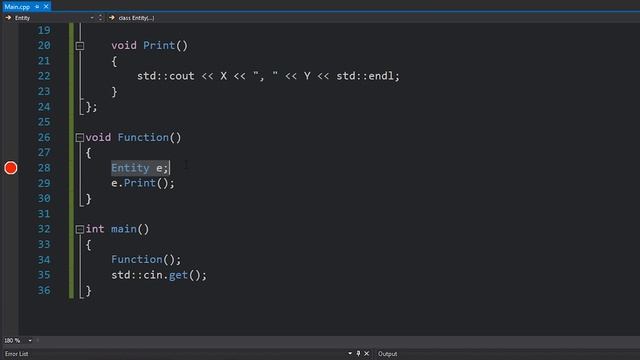Screen dimensions: 640x360
Task: Click the 'Function();' call on line 34
Action: pyautogui.click(x=146, y=260)
